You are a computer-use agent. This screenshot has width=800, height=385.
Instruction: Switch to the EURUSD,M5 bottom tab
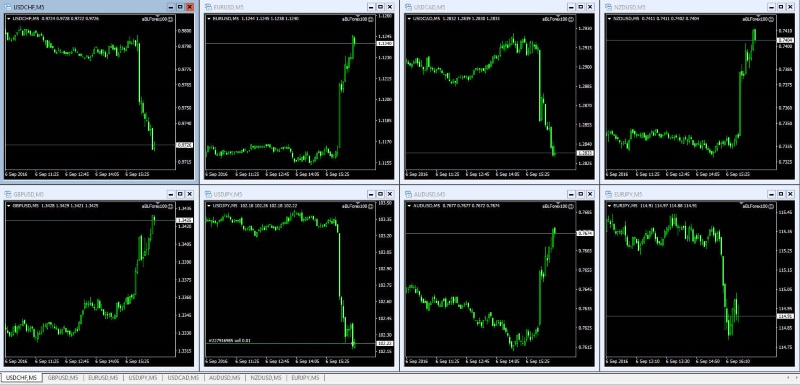(103, 378)
